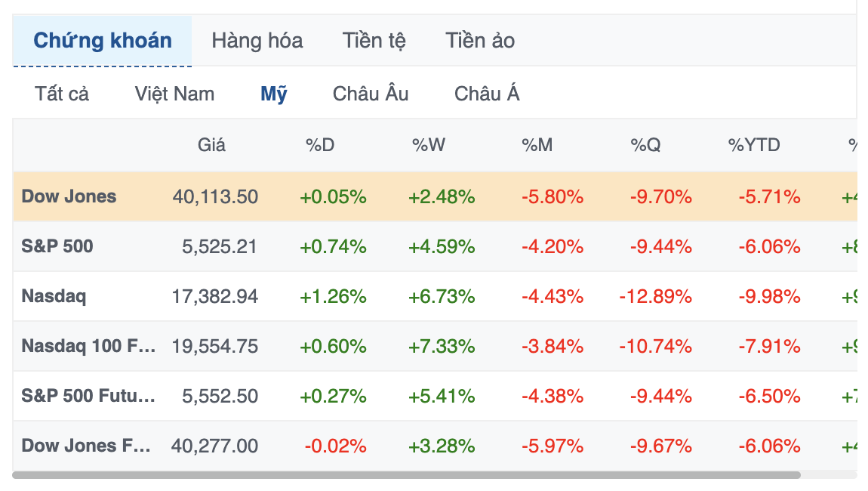Click the horizontal scrollbar under table
The width and height of the screenshot is (868, 491).
[406, 475]
